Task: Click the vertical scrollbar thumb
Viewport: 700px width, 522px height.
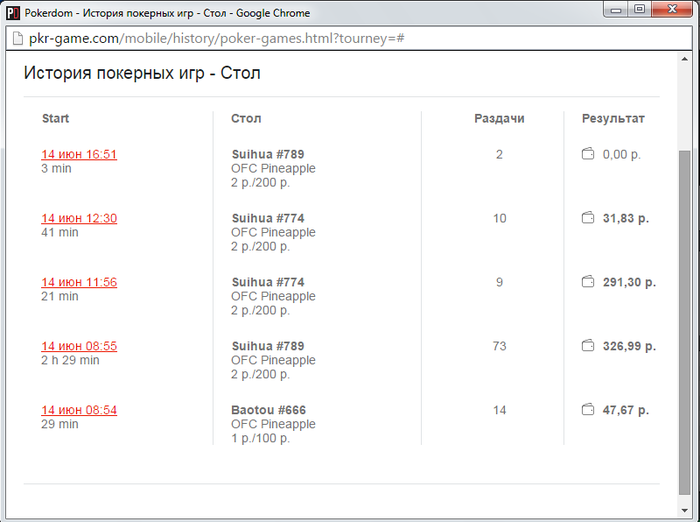Action: tap(684, 322)
